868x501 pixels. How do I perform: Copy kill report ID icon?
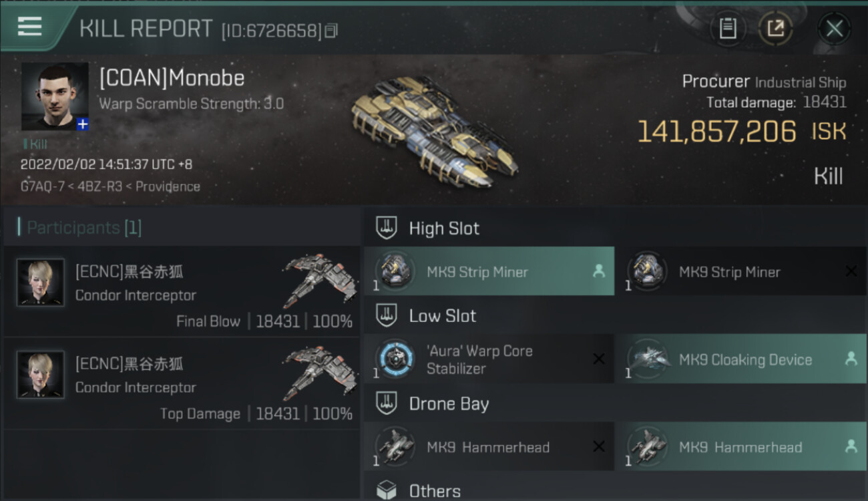(332, 30)
